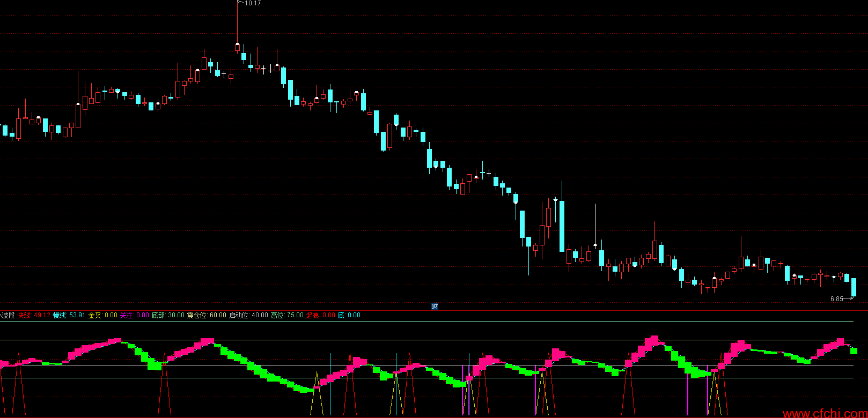Click the 底部: 30.00 indicator value
The image size is (868, 418).
click(168, 315)
